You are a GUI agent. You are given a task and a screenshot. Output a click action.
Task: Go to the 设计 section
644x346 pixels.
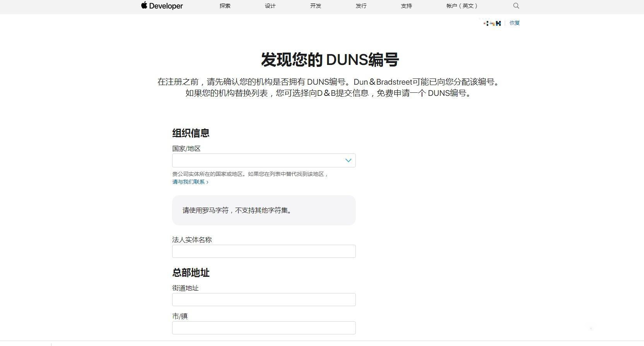(270, 6)
